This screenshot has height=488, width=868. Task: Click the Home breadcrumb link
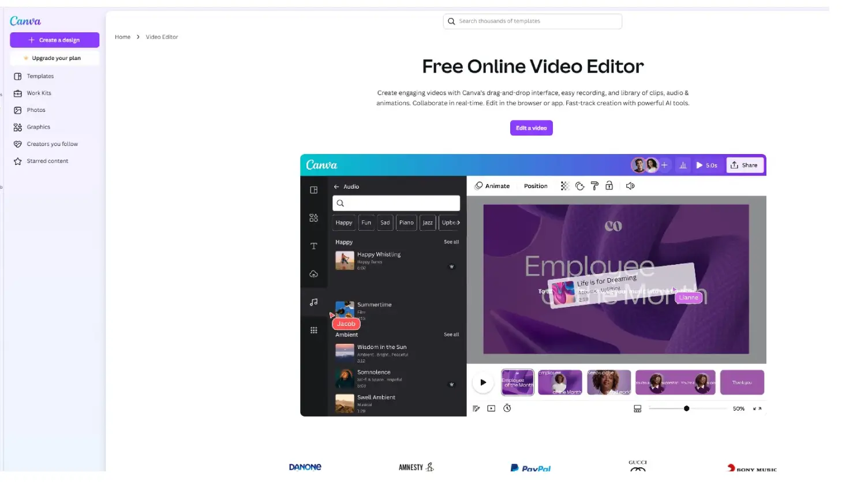(122, 37)
